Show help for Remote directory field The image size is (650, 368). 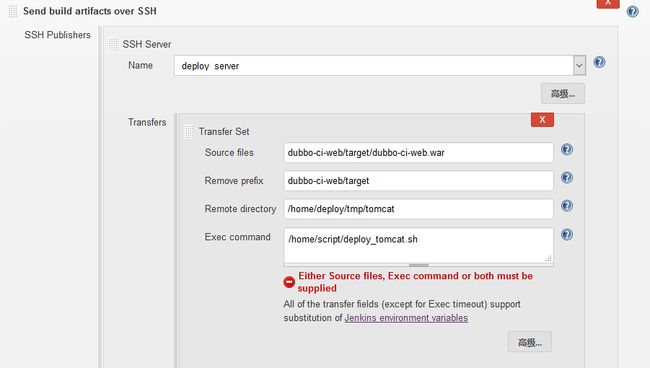[567, 206]
